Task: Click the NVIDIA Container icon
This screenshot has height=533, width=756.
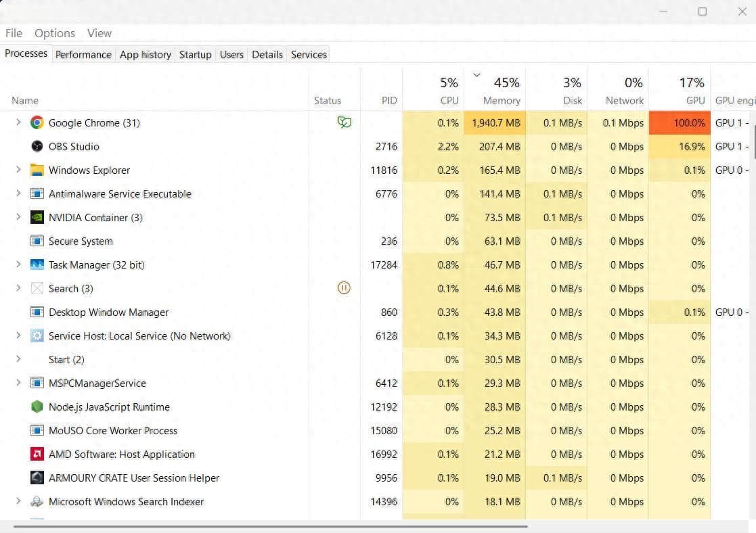Action: click(x=37, y=217)
